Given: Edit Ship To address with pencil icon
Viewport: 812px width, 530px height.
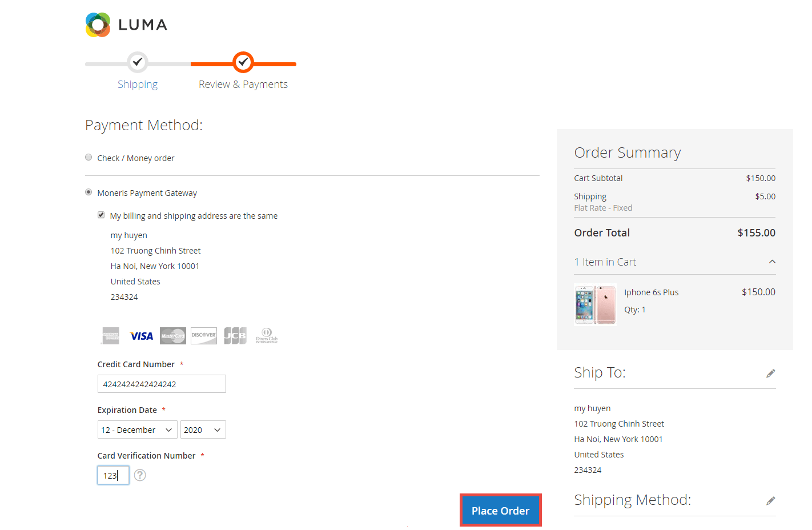Looking at the screenshot, I should pos(770,374).
